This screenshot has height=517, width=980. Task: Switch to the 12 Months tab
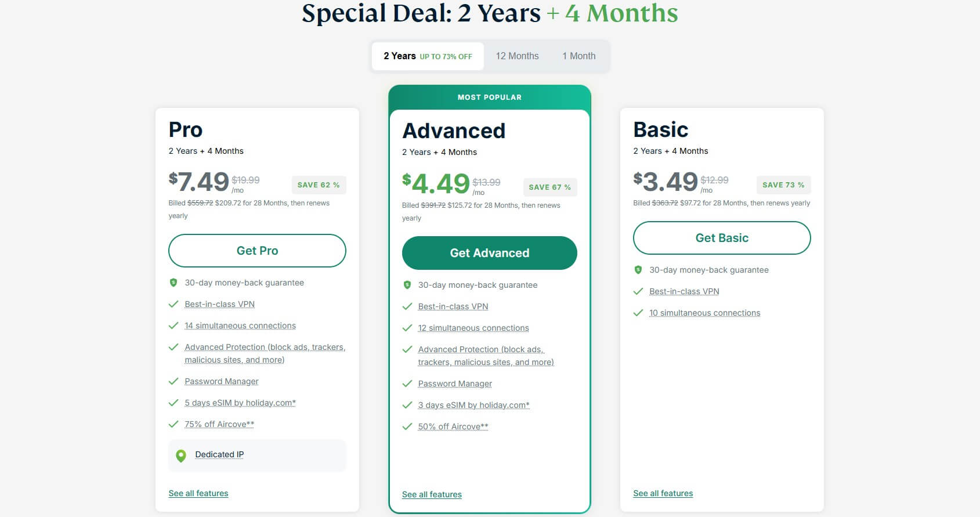pyautogui.click(x=516, y=56)
